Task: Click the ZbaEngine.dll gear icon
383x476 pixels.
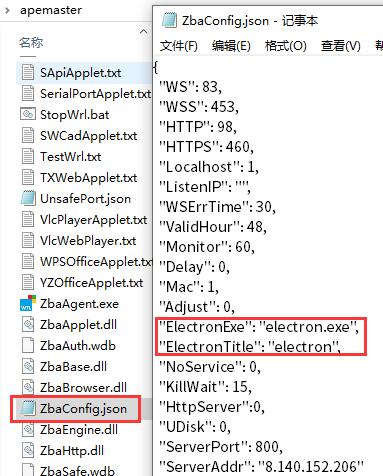Action: (x=28, y=430)
